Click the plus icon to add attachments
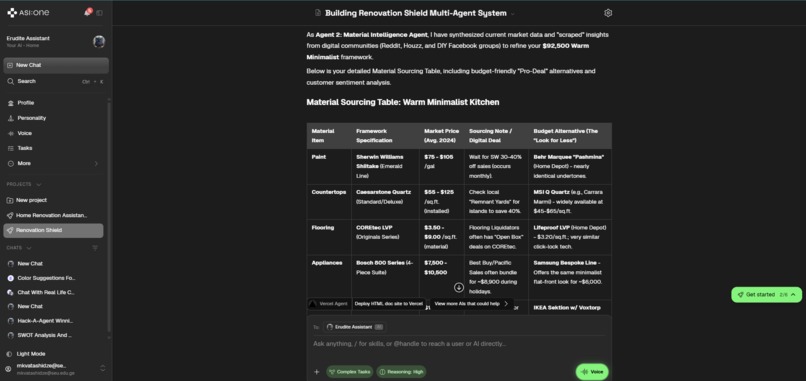The height and width of the screenshot is (381, 806). pos(317,372)
